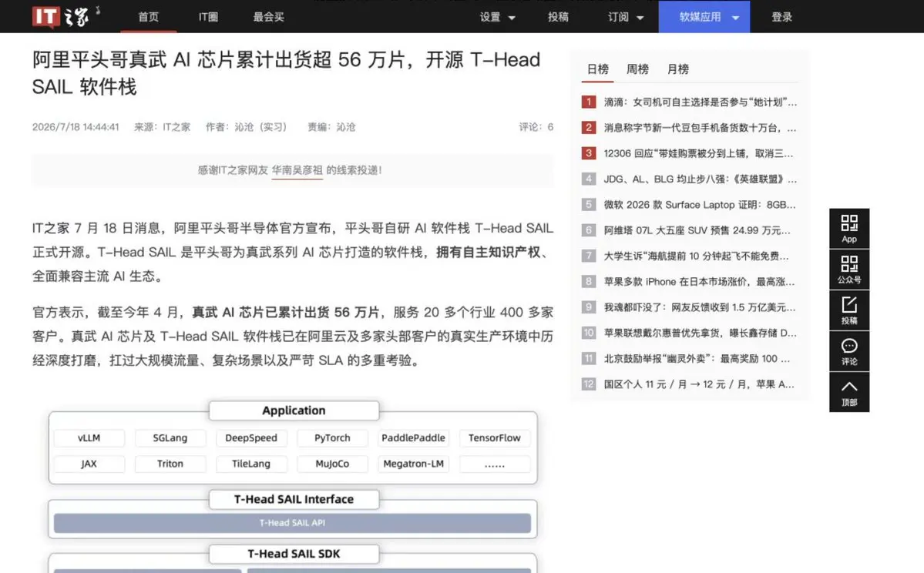Expand the 订阅 dropdown

[625, 17]
